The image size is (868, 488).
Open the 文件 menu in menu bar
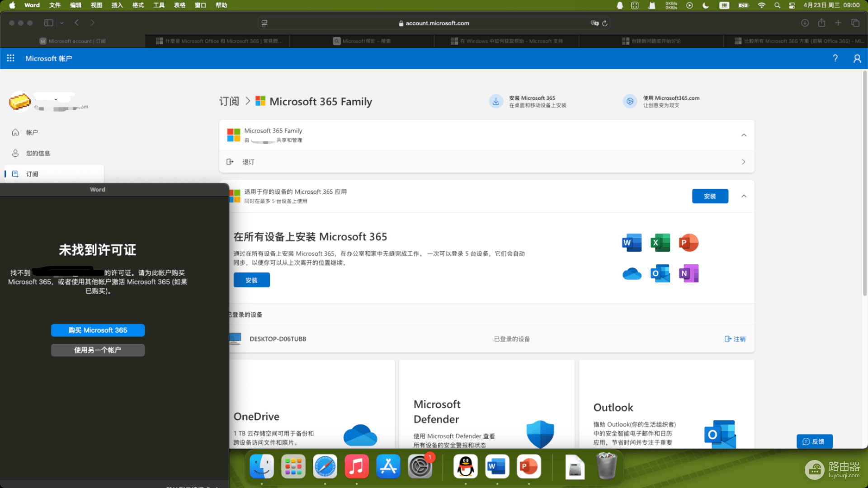click(x=55, y=5)
